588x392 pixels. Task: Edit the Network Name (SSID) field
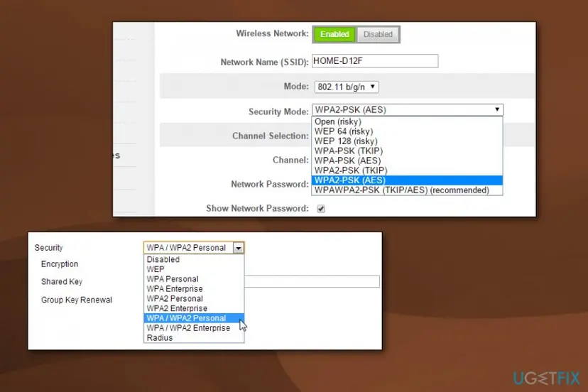375,61
